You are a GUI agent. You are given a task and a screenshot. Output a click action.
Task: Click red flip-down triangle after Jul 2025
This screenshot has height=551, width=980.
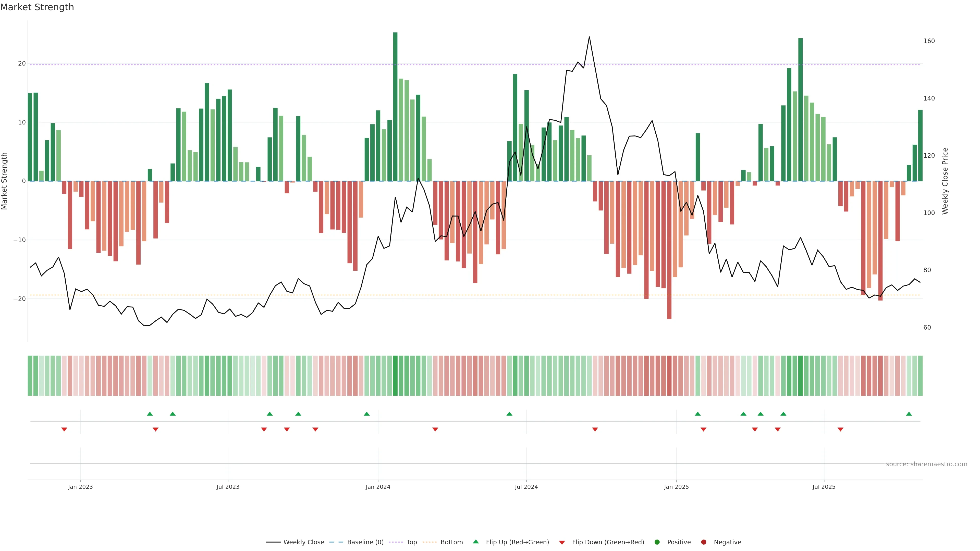point(840,429)
